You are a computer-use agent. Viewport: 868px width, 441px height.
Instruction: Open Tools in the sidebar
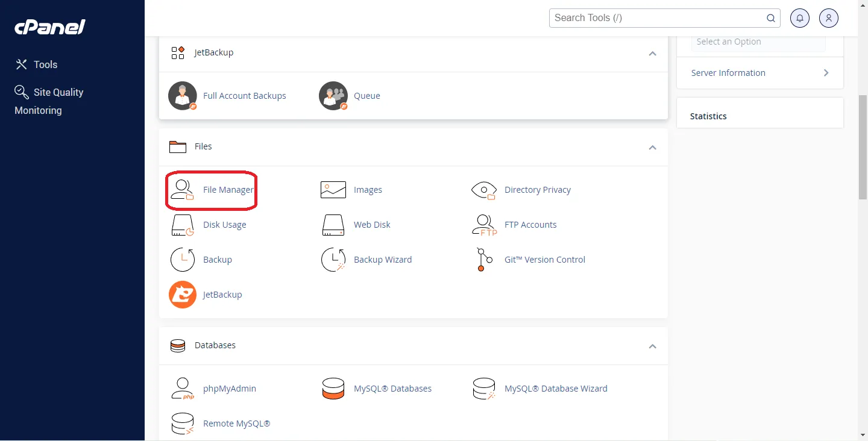coord(46,64)
